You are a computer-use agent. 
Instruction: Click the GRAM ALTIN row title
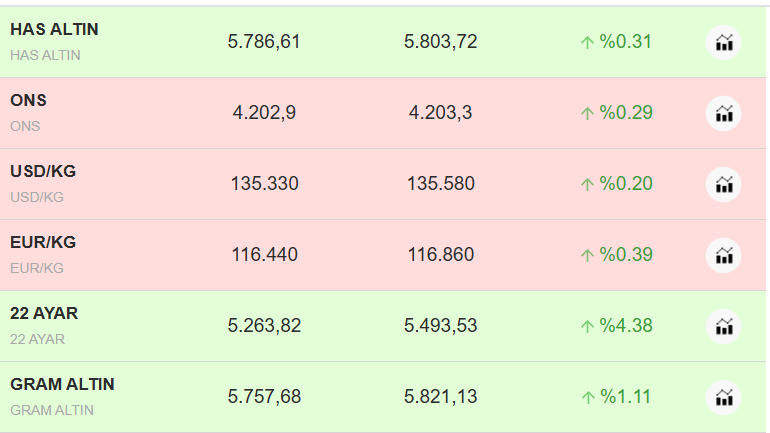(62, 384)
